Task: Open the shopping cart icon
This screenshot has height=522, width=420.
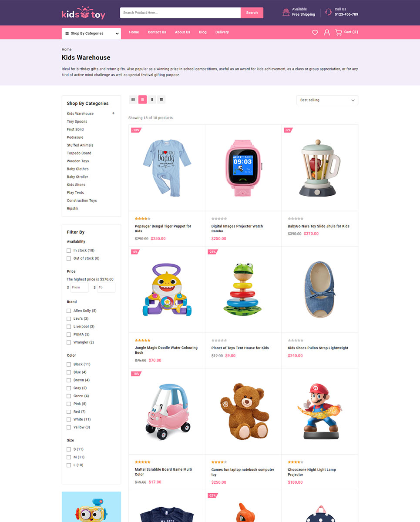Action: tap(338, 32)
